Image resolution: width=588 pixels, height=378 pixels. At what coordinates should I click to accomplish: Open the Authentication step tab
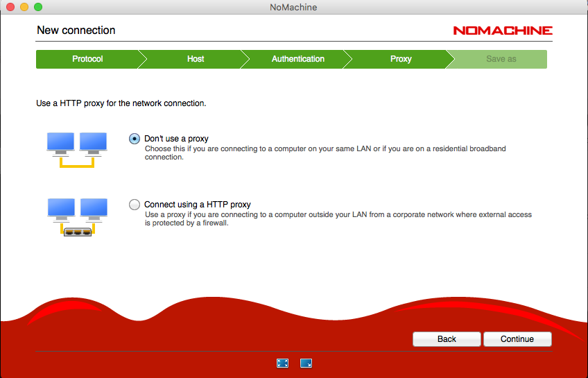(298, 59)
